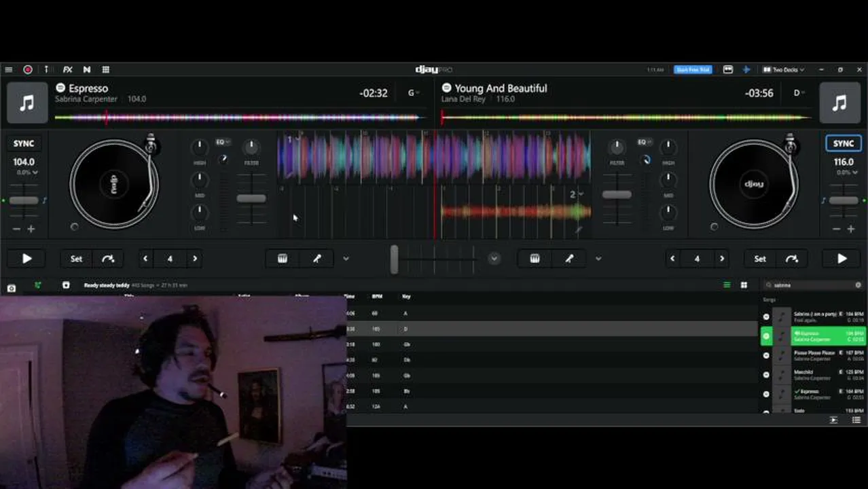
Task: Nudge right deck tempo up with plus
Action: coord(851,229)
